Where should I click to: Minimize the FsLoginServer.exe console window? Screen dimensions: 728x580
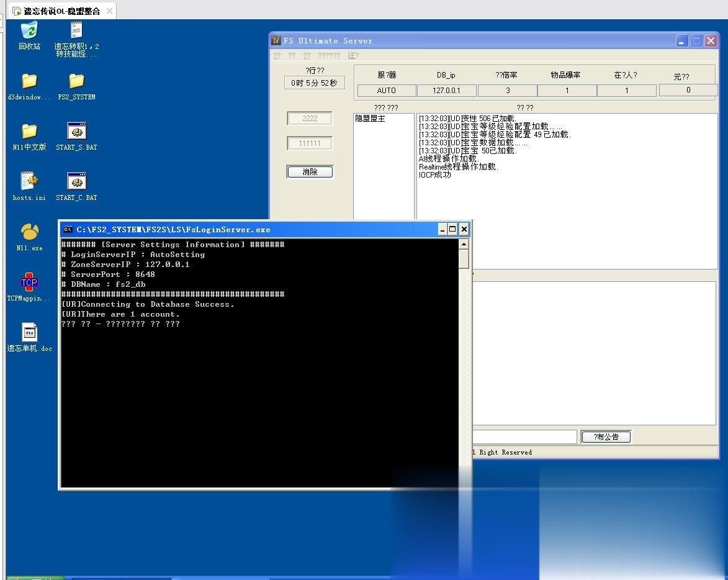[x=443, y=229]
